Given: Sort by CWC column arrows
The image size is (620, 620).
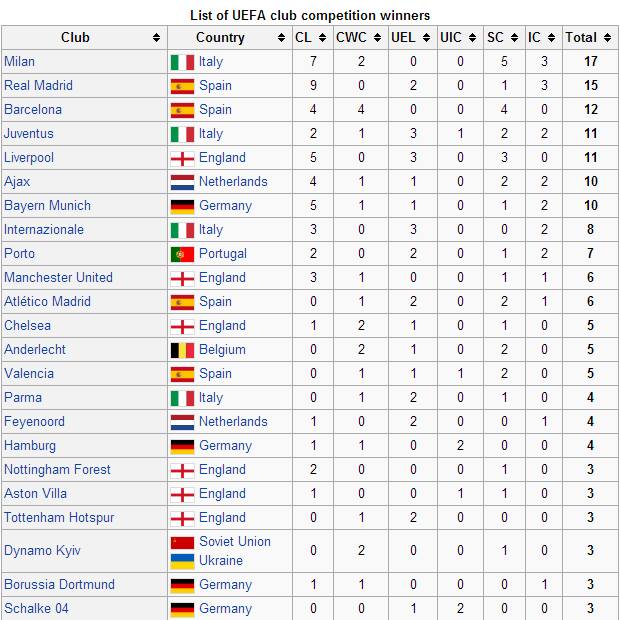Looking at the screenshot, I should (x=377, y=38).
